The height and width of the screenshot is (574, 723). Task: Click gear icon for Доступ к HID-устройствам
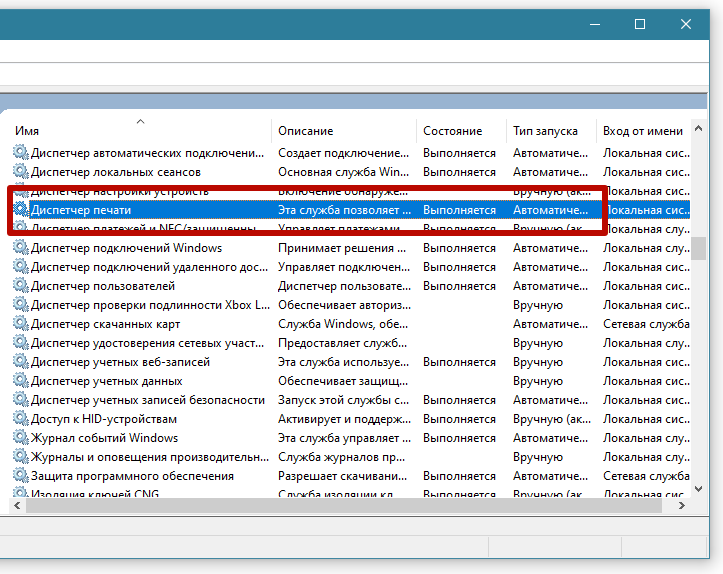(x=20, y=419)
